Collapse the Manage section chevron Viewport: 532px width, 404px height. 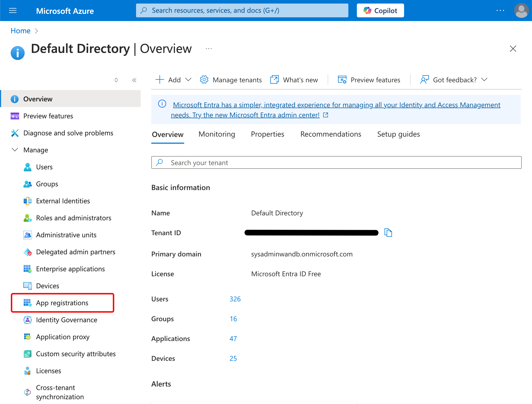[x=15, y=150]
